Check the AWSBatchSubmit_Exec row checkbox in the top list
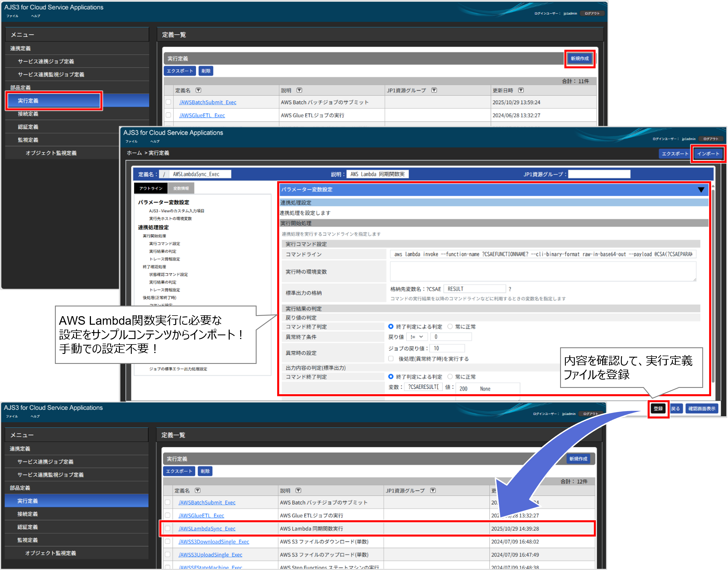Screen dimensions: 728x570 [x=168, y=102]
